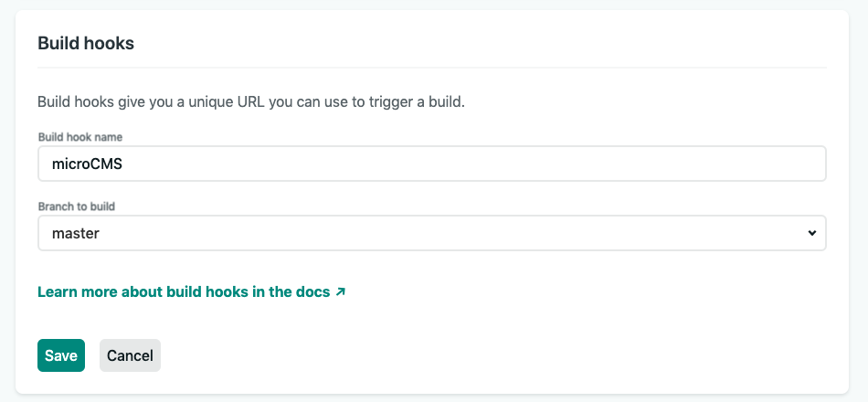Open the Branch to build dropdown
This screenshot has width=868, height=402.
(x=431, y=233)
